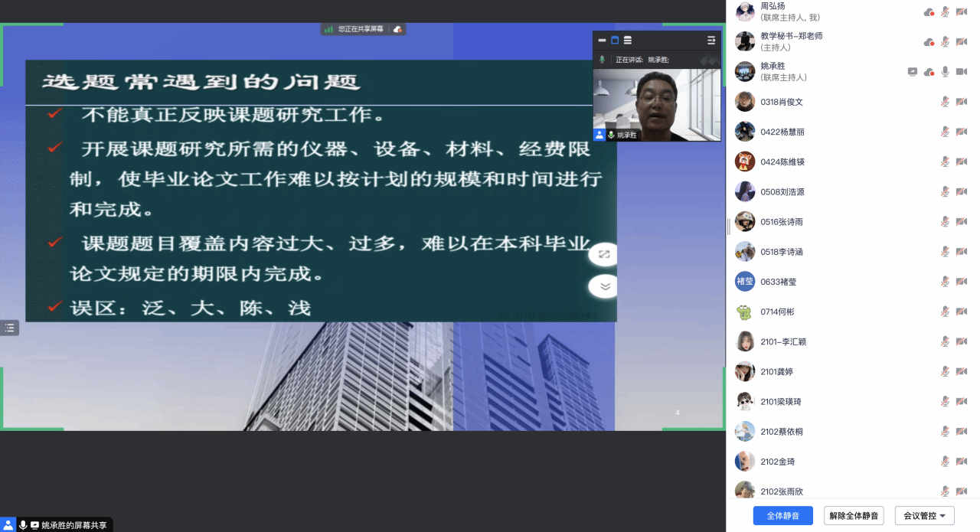Viewport: 980px width, 532px height.
Task: Toggle the camera for 0422杨慧丽
Action: [x=962, y=132]
